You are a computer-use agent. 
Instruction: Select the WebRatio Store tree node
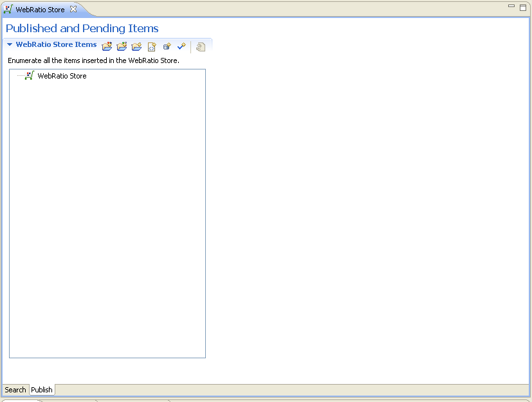(62, 76)
